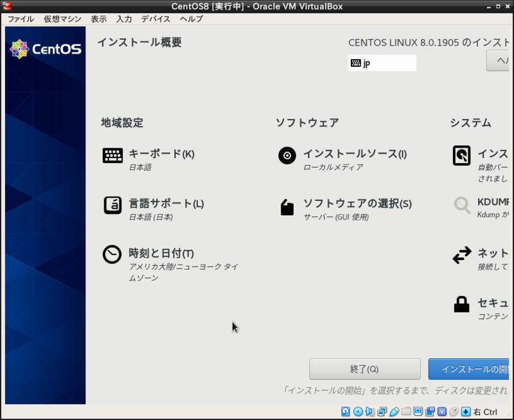Open the network arrows icon
514x420 pixels.
tap(462, 255)
